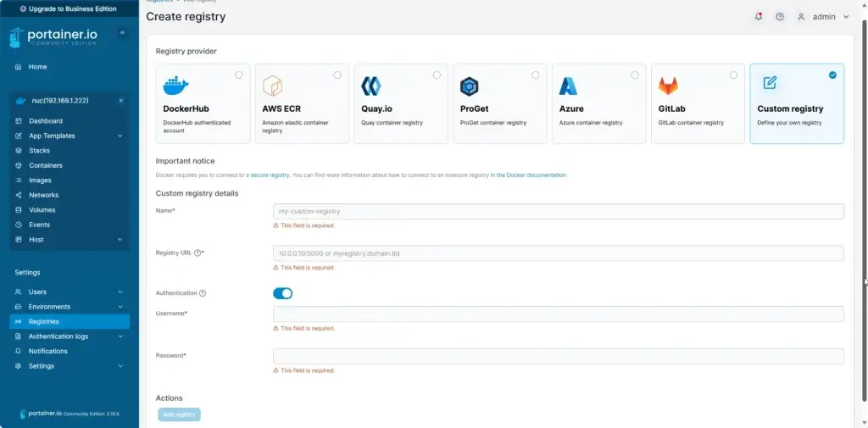Click the Registry URL input field
Image resolution: width=868 pixels, height=428 pixels.
click(559, 253)
